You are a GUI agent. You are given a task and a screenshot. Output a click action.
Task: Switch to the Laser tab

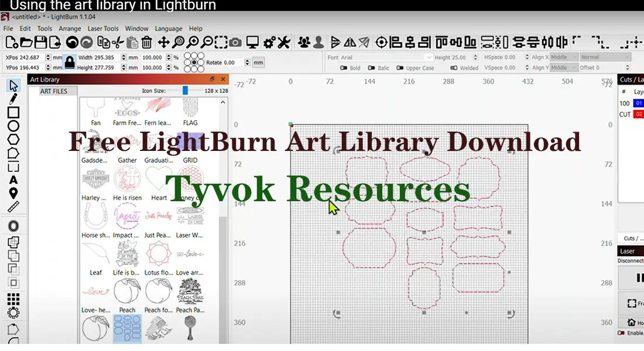[628, 251]
